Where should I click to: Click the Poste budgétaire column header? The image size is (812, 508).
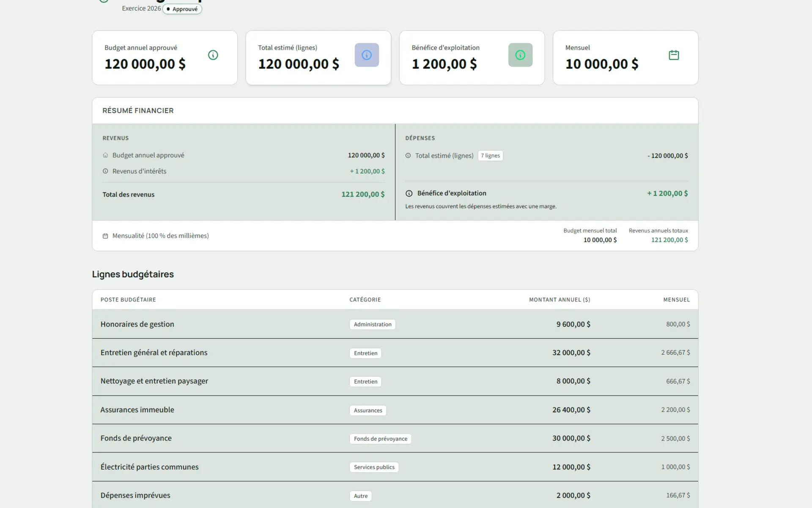point(128,299)
